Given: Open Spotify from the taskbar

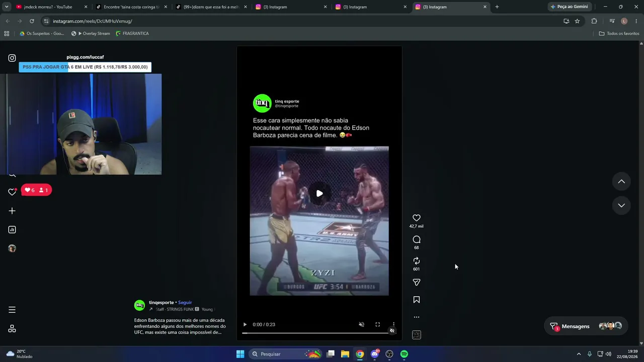Looking at the screenshot, I should pos(404,354).
